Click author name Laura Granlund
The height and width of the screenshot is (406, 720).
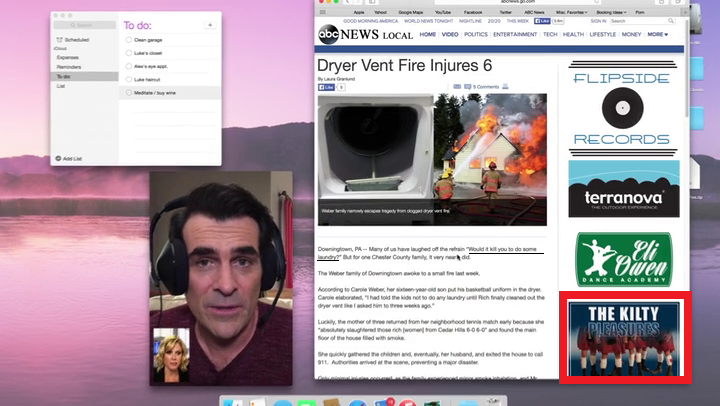pos(339,79)
